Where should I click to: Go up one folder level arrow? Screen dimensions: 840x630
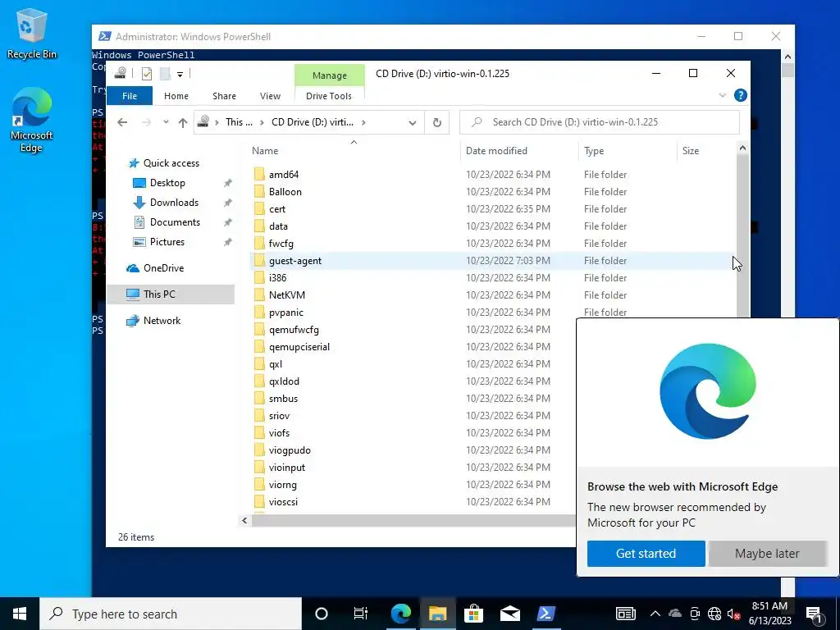183,123
